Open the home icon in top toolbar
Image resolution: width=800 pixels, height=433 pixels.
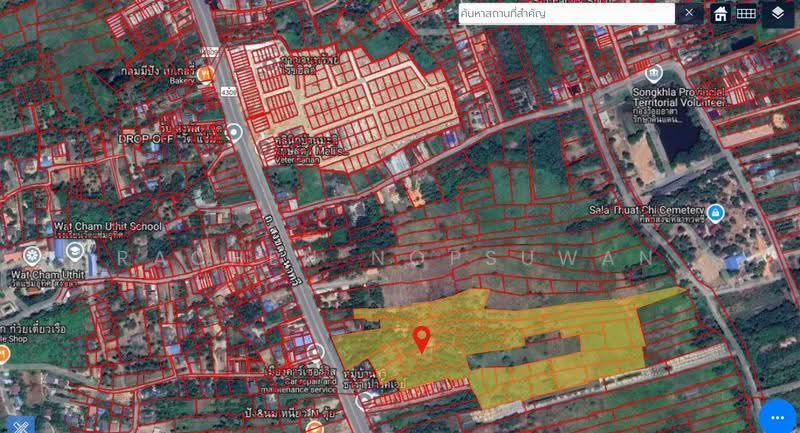click(720, 14)
